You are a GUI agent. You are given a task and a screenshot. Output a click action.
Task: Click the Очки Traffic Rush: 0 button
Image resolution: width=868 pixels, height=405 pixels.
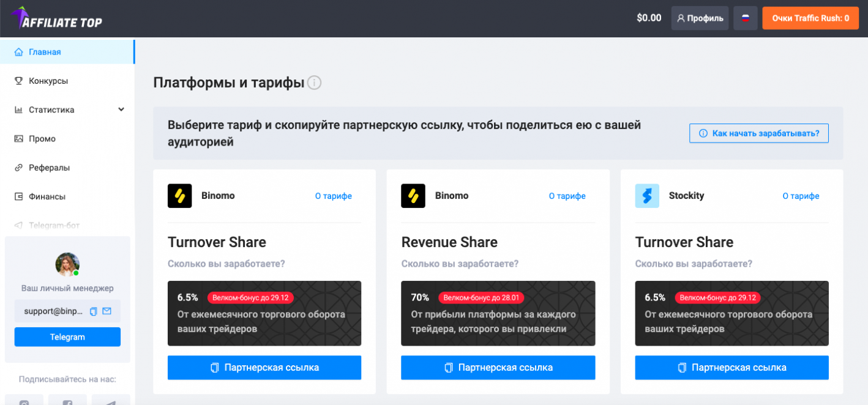[x=810, y=18]
